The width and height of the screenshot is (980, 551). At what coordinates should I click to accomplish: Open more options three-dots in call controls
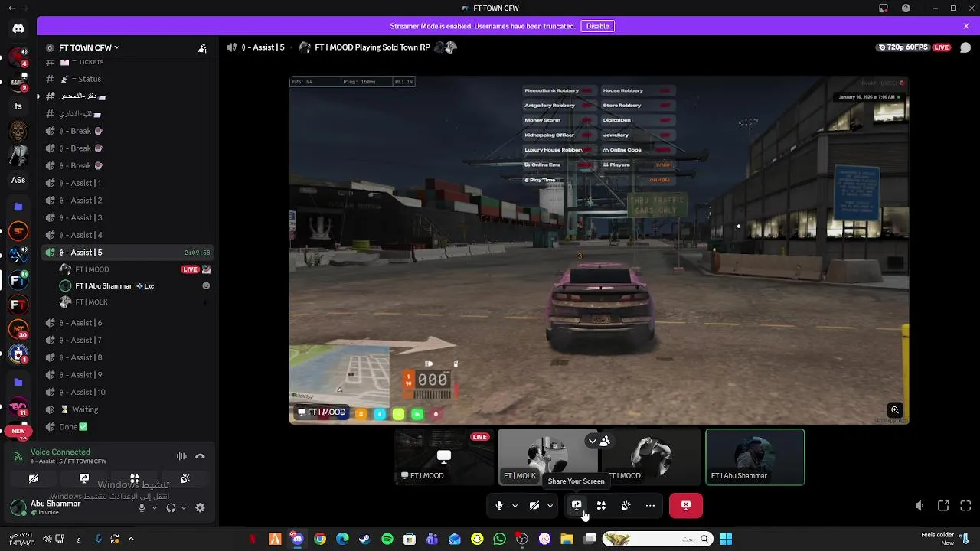pos(650,505)
